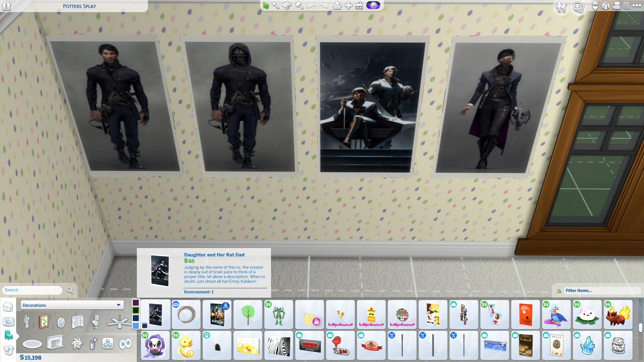
Task: Open camera controls icon
Action: coord(616,5)
